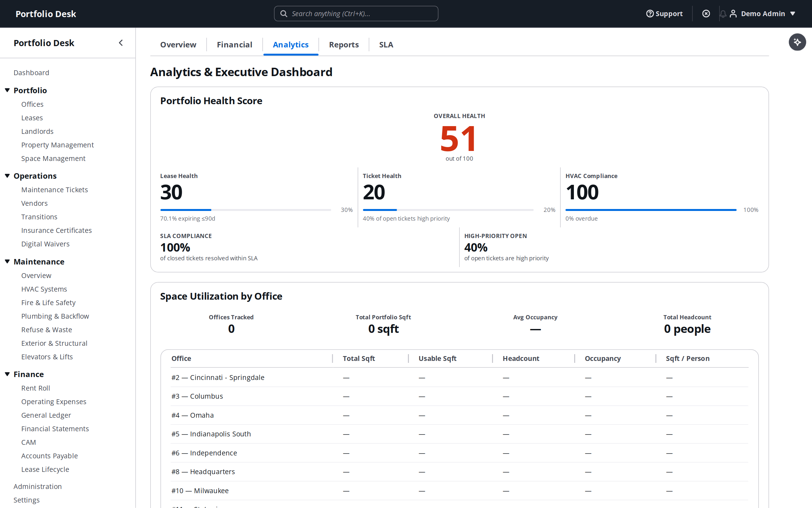This screenshot has height=508, width=812.
Task: Open HVAC Systems page
Action: point(44,289)
